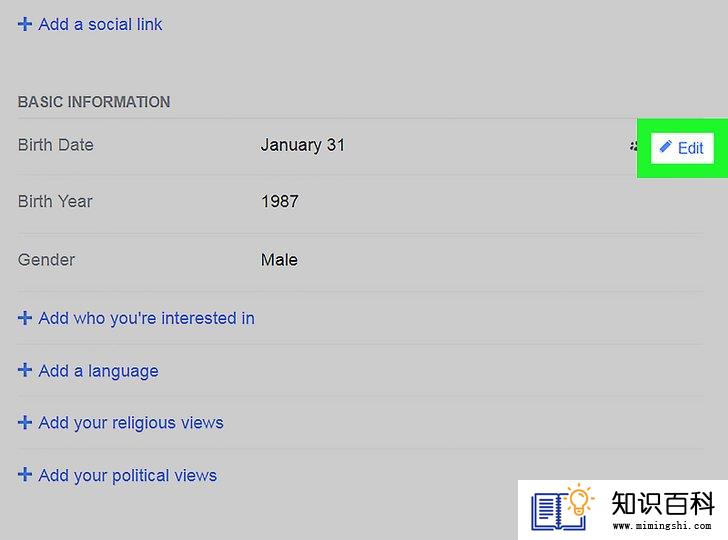The height and width of the screenshot is (540, 728).
Task: Click the 1987 birth year value
Action: pos(279,201)
